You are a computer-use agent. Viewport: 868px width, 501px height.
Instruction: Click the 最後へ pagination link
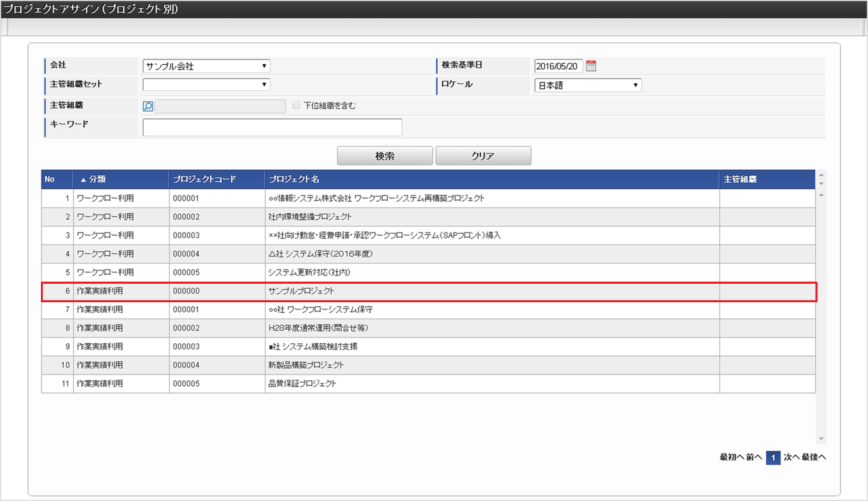coord(814,458)
